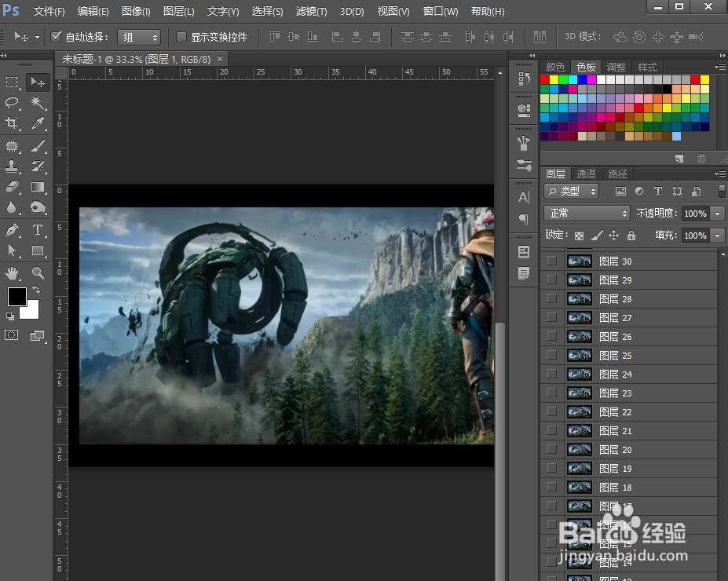This screenshot has width=728, height=581.
Task: Show layer 图层 28 visibility
Action: coord(551,298)
